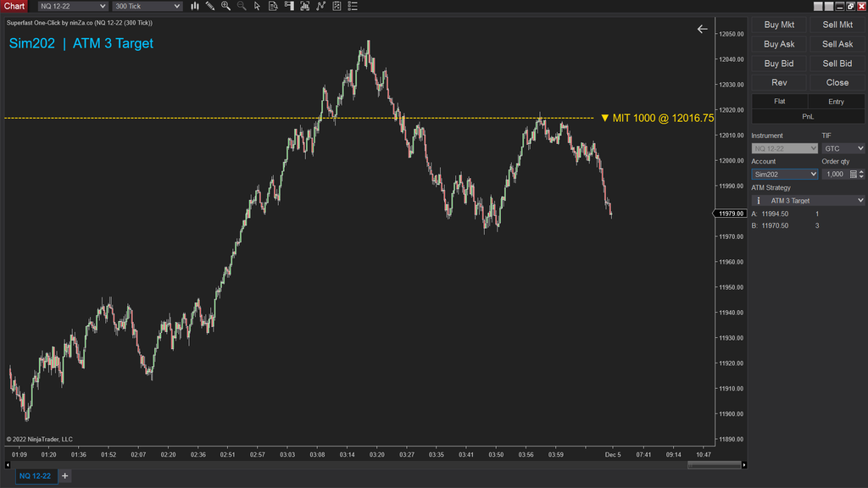Open the TIF dropdown showing GTC
Image resolution: width=868 pixels, height=488 pixels.
pyautogui.click(x=843, y=148)
